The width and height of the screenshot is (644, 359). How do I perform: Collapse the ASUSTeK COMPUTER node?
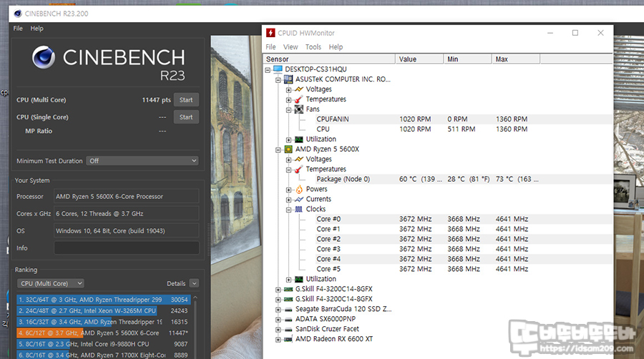coord(278,80)
